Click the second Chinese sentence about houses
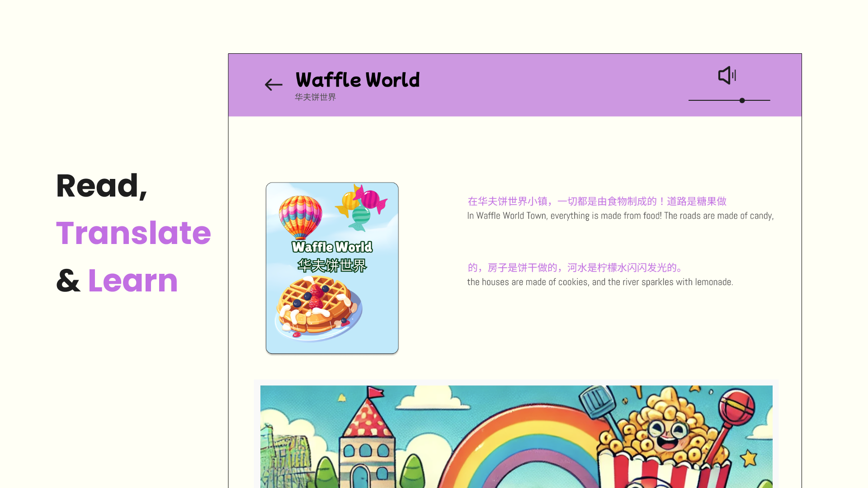 pyautogui.click(x=575, y=267)
